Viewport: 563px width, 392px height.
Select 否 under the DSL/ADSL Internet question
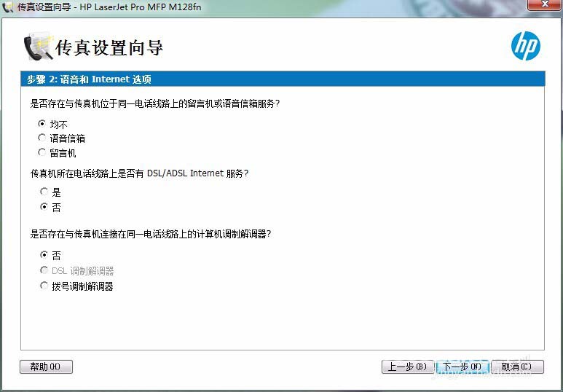click(44, 207)
